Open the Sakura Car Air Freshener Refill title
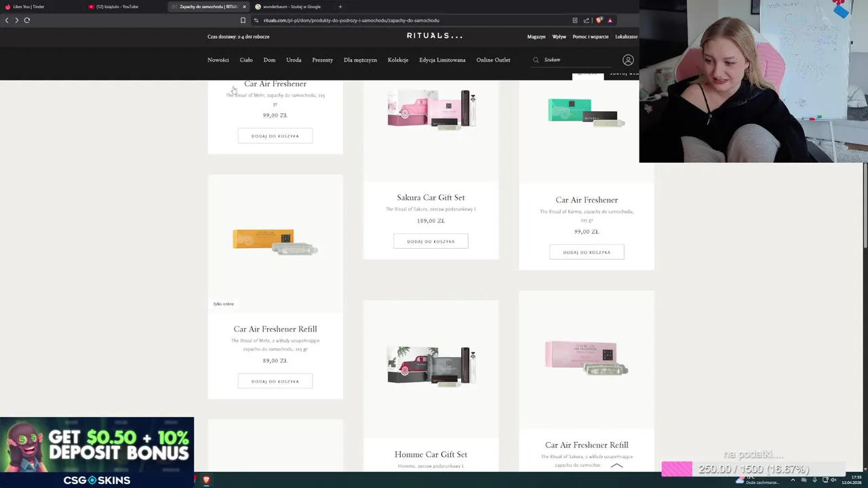 click(587, 445)
